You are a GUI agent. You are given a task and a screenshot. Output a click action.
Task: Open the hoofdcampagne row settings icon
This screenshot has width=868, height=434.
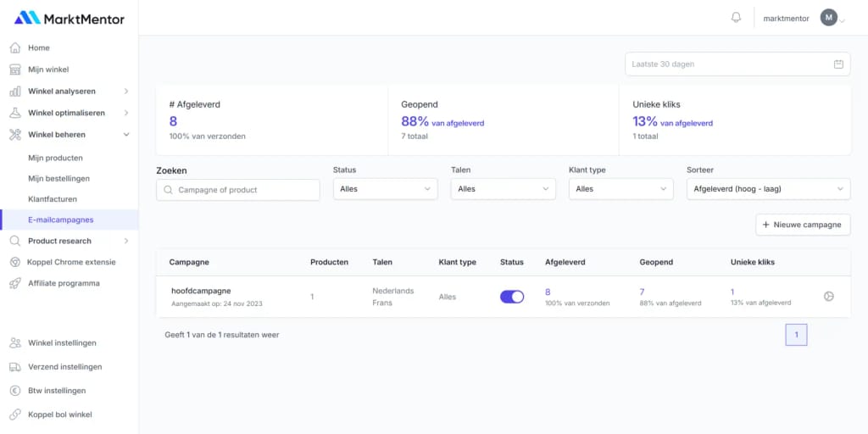[x=829, y=297]
